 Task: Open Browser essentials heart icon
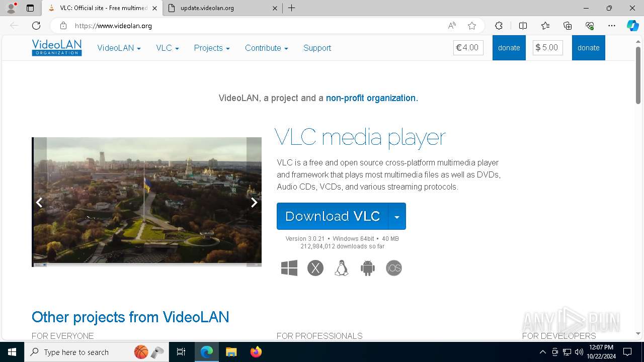(x=590, y=26)
